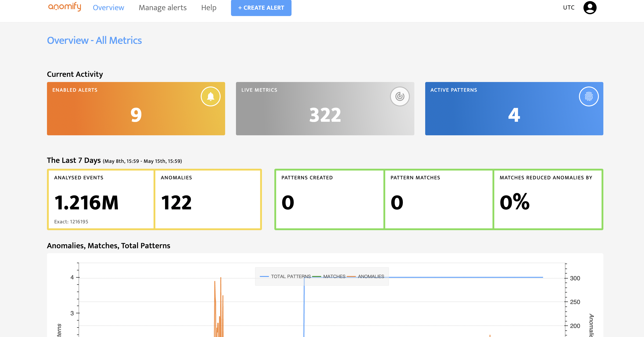Image resolution: width=644 pixels, height=337 pixels.
Task: Click the fingerprint icon on Active Patterns card
Action: coord(589,96)
